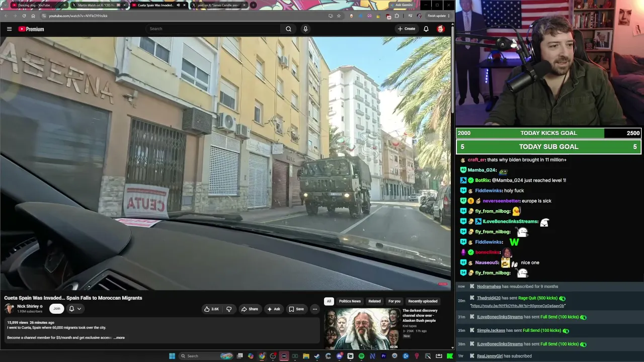Click username neverseenbetter in chat
This screenshot has width=644, height=362.
(501, 201)
